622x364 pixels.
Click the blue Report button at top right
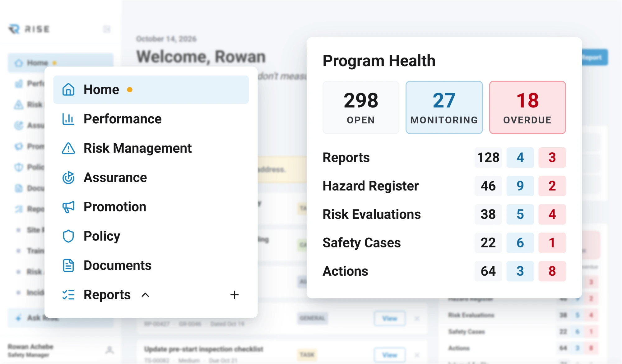click(x=594, y=58)
